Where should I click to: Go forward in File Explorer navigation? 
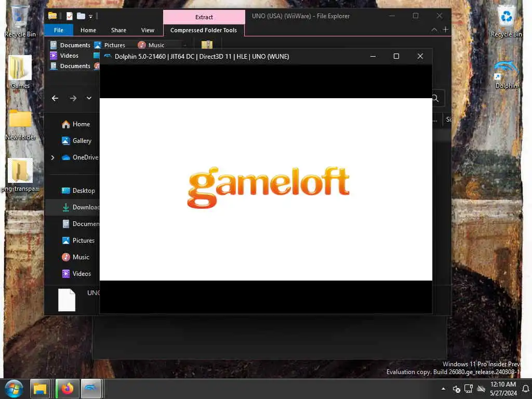(73, 98)
